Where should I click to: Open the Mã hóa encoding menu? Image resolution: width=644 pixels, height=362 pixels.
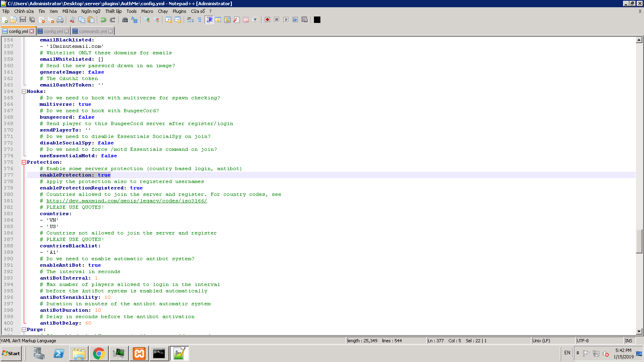[70, 11]
